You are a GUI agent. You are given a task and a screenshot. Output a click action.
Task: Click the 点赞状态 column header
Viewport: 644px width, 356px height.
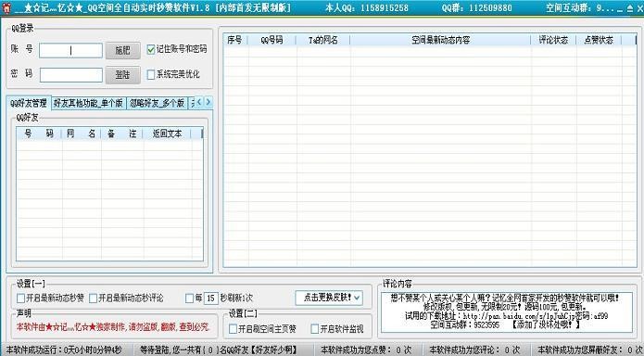pyautogui.click(x=599, y=40)
